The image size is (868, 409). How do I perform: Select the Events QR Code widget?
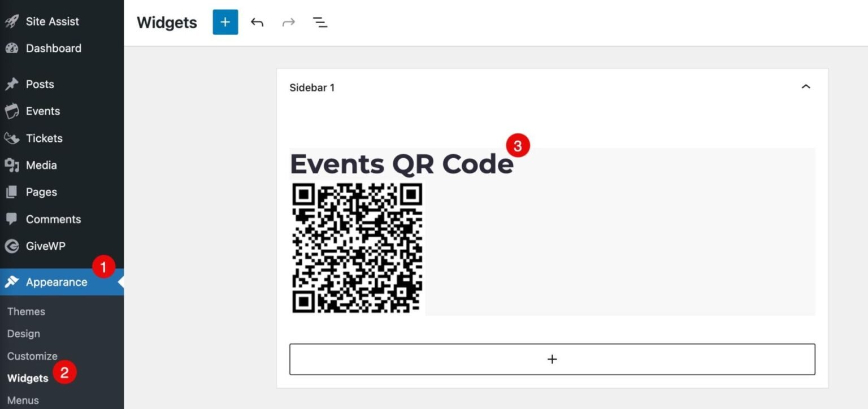pos(401,164)
